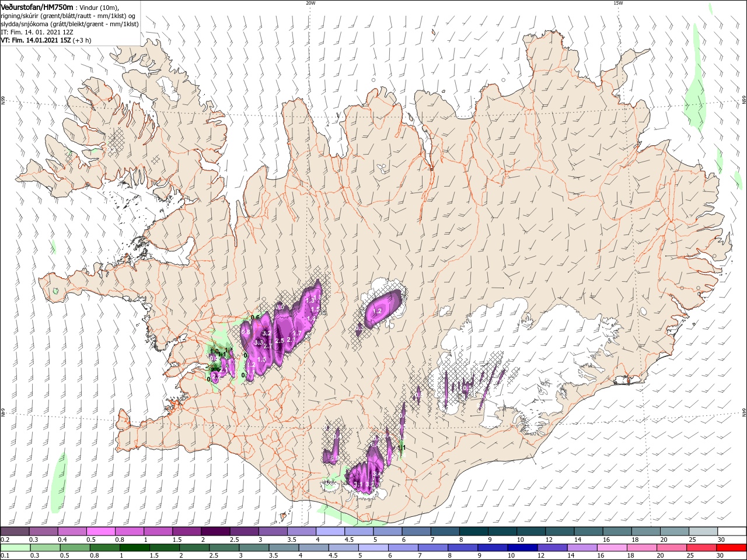Image resolution: width=747 pixels, height=560 pixels.
Task: Click the 3.2 precipitation value on the map
Action: point(267,332)
